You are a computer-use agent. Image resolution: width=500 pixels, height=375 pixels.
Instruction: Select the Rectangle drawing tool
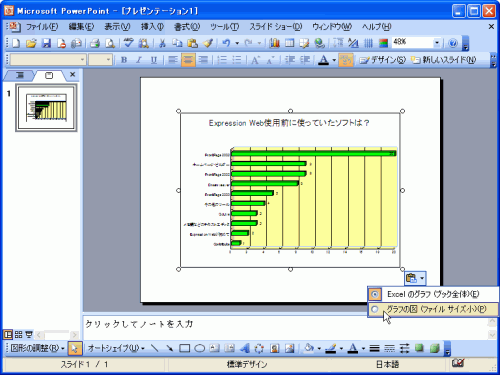184,348
